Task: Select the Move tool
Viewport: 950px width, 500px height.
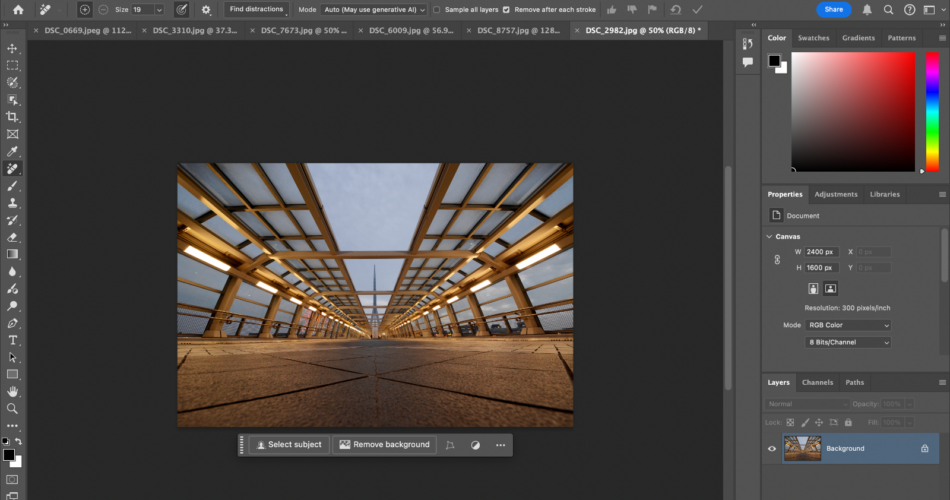Action: click(12, 48)
